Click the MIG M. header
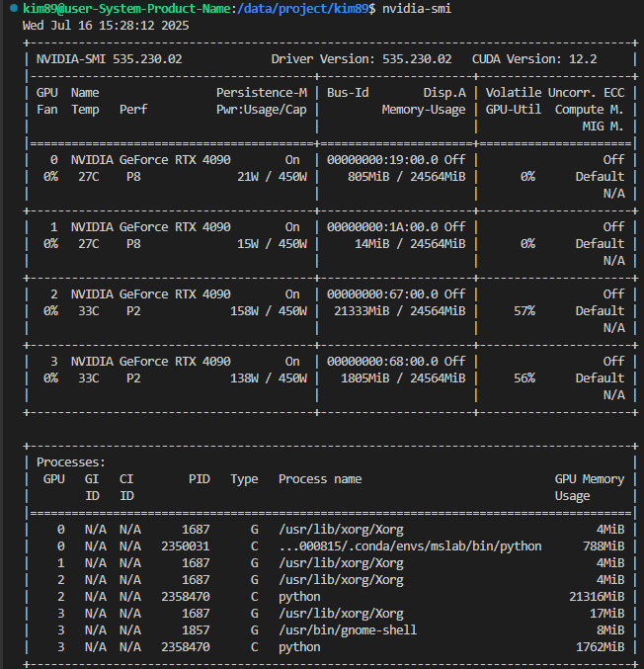Image resolution: width=644 pixels, height=669 pixels. point(604,126)
